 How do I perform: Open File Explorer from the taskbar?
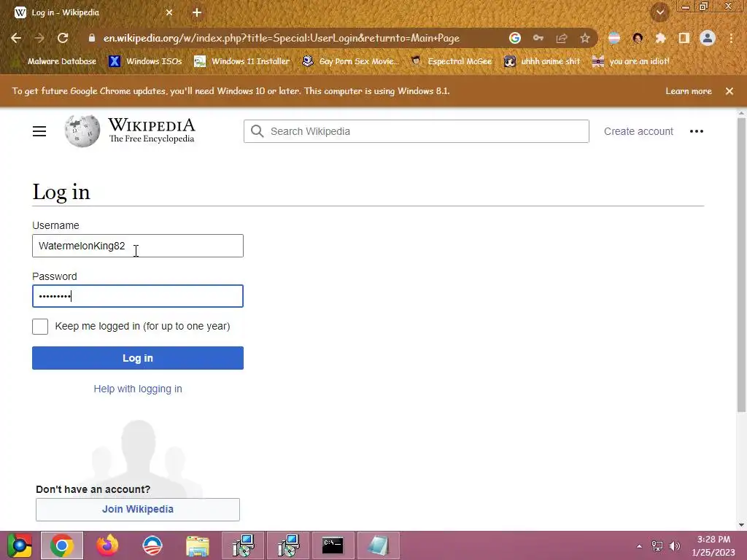(x=198, y=545)
